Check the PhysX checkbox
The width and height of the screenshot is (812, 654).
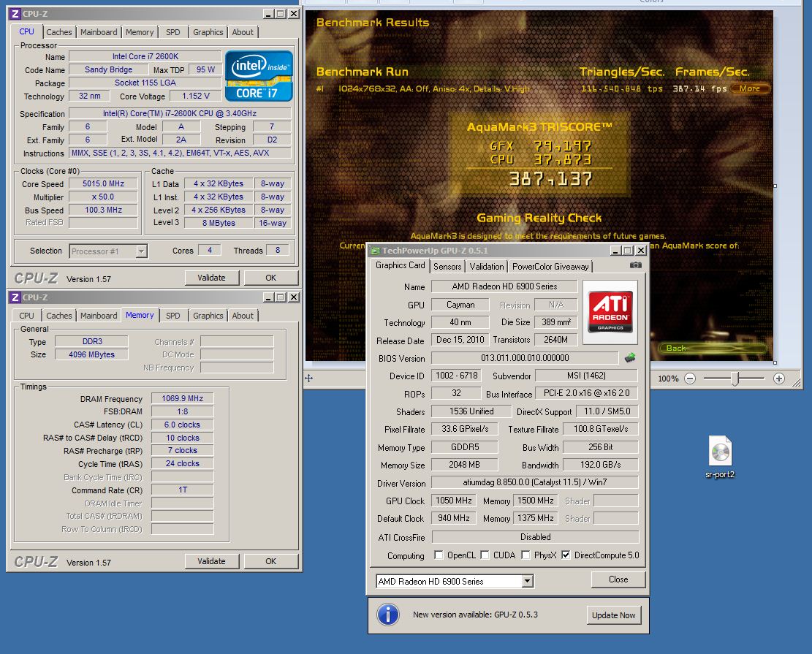coord(526,555)
